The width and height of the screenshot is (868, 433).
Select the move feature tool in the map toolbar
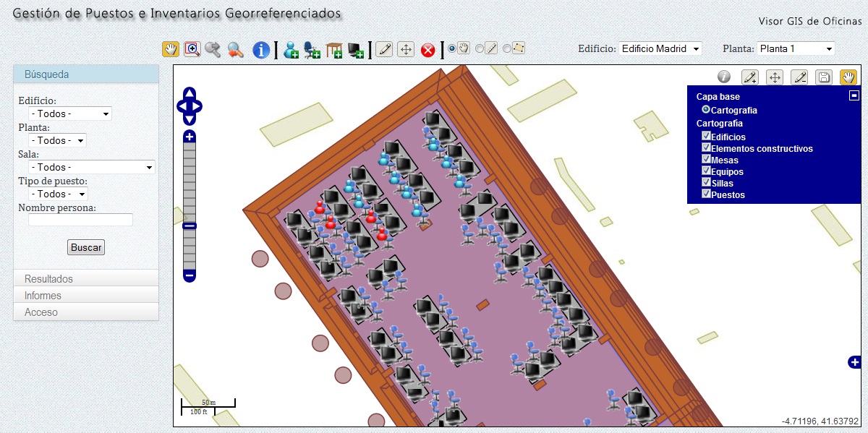pyautogui.click(x=775, y=77)
